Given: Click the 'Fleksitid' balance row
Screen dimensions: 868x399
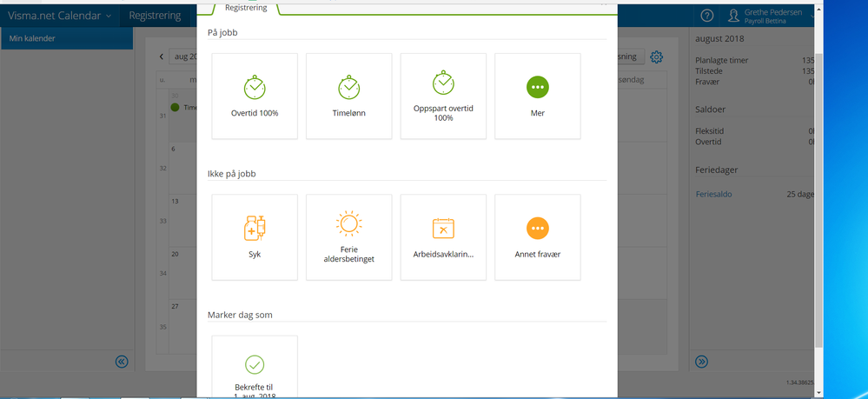Looking at the screenshot, I should (x=754, y=131).
